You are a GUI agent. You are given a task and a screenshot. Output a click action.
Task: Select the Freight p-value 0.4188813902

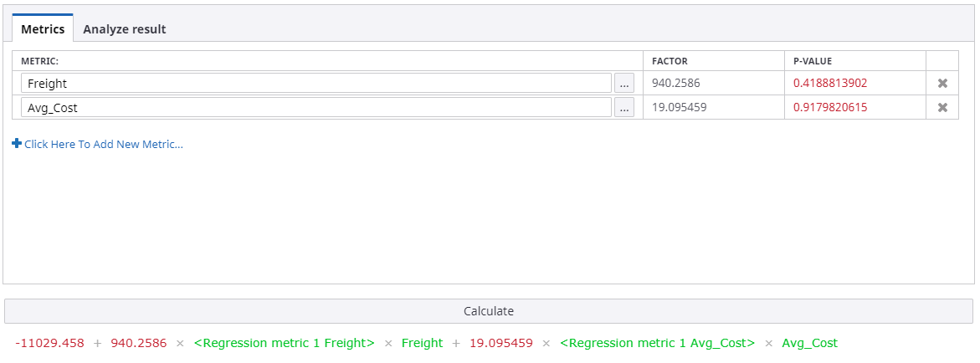pyautogui.click(x=830, y=84)
